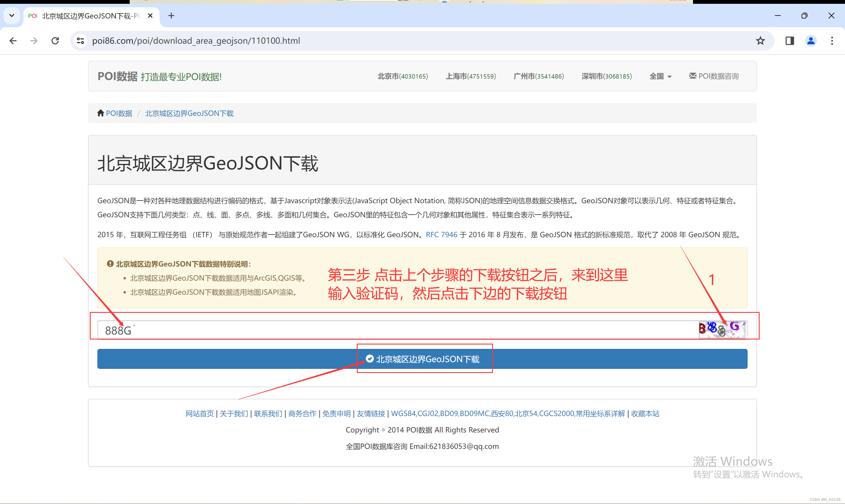
Task: View site information icon in address bar
Action: click(80, 41)
